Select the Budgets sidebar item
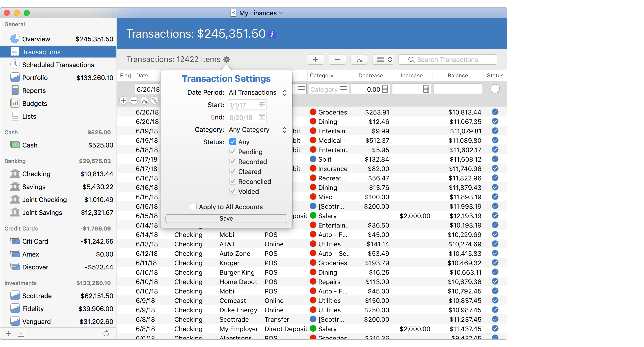The width and height of the screenshot is (644, 347). [34, 103]
